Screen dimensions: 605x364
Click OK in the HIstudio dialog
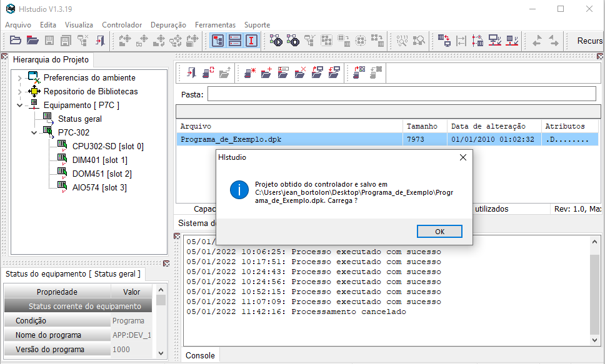tap(439, 232)
